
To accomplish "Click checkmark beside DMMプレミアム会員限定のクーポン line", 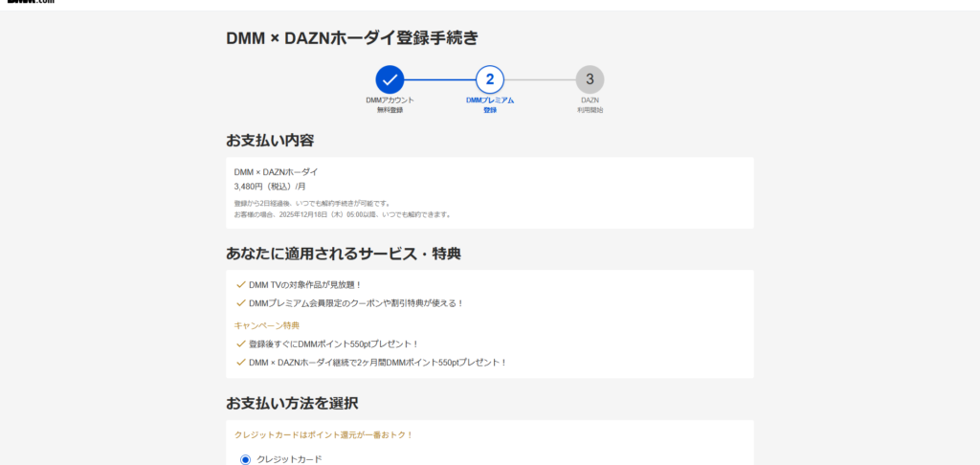I will click(240, 303).
